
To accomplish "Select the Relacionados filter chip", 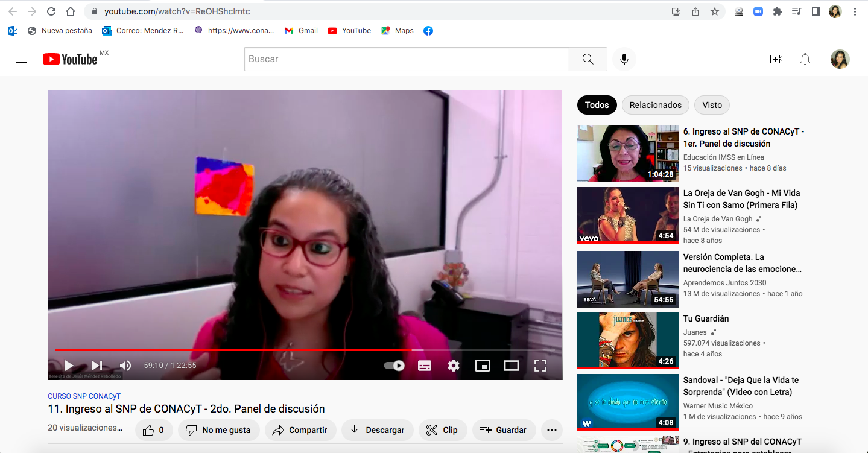I will 656,105.
